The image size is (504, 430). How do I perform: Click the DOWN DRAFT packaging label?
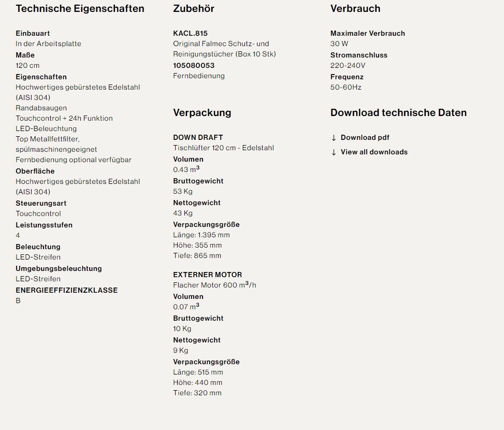pos(198,137)
